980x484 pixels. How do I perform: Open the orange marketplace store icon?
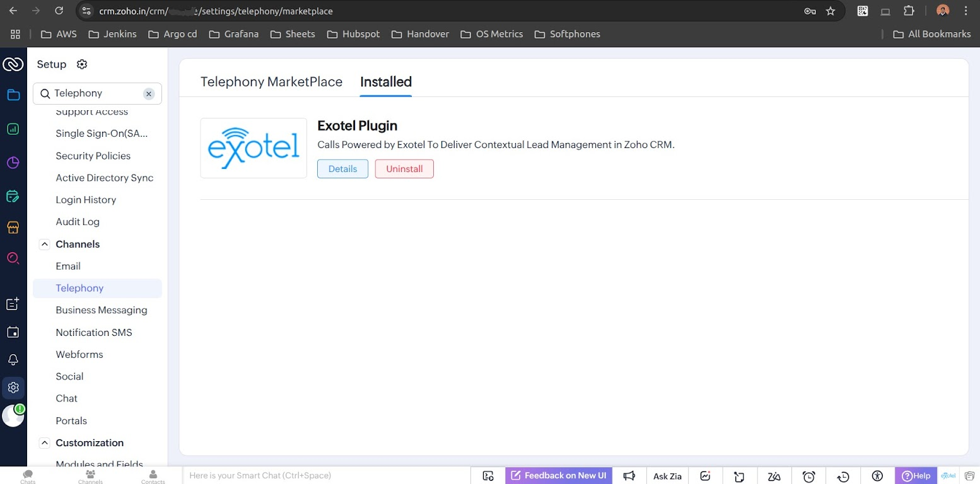coord(13,228)
